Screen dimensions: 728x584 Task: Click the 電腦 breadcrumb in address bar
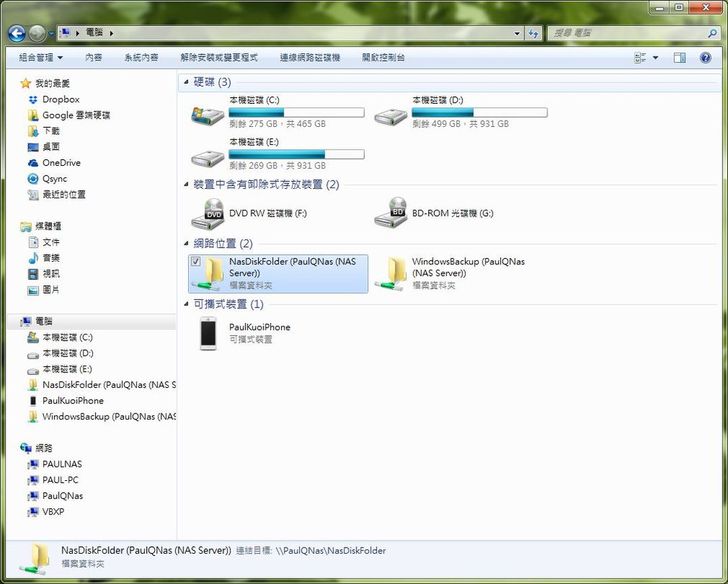coord(95,32)
